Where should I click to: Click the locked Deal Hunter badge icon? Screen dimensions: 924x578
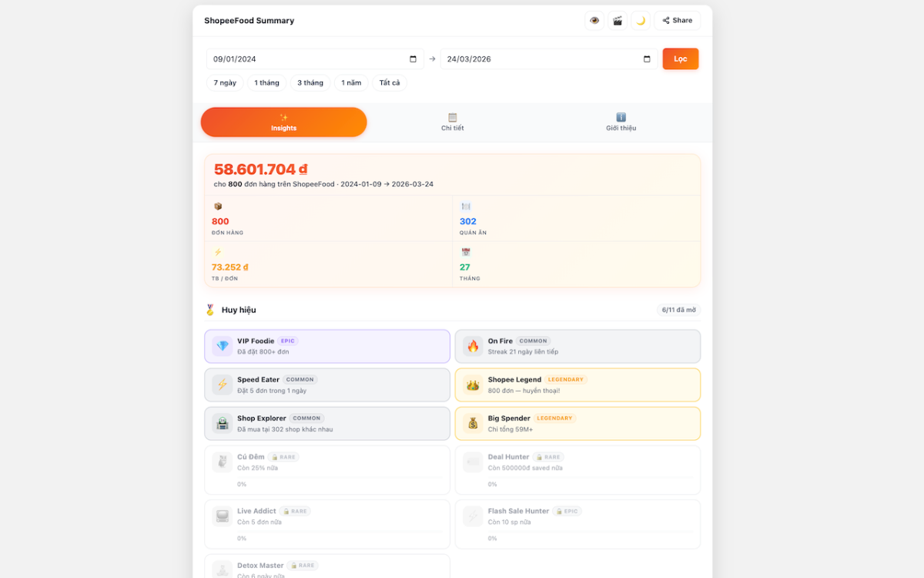[x=473, y=462]
